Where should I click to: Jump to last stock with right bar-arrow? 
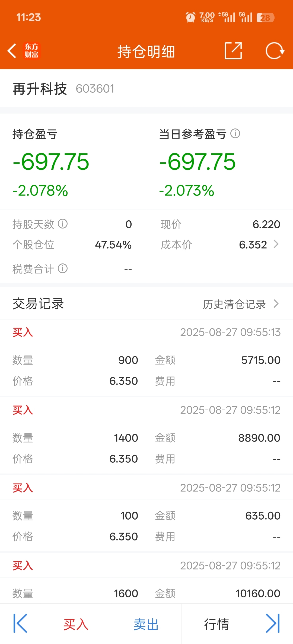273,623
